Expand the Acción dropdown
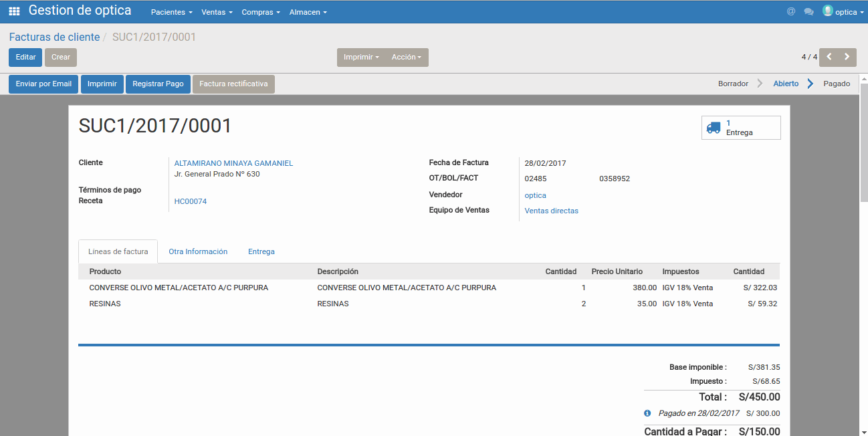The width and height of the screenshot is (868, 436). point(406,58)
